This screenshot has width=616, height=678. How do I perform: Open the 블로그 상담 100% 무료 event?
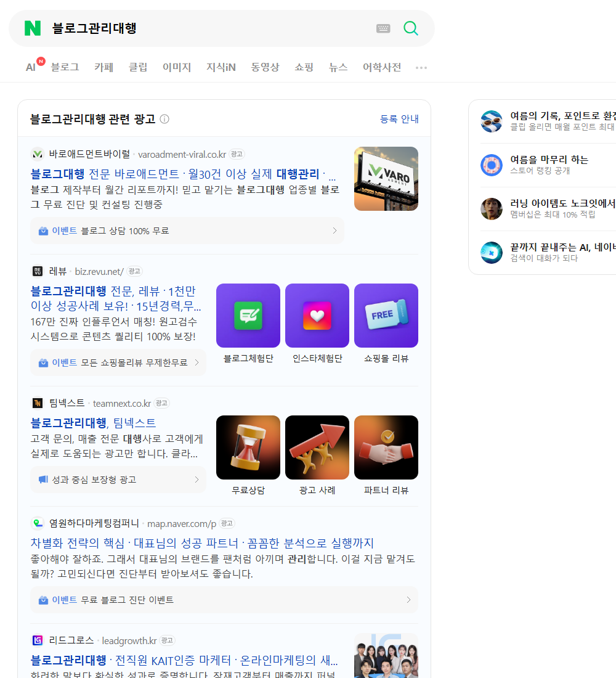[x=187, y=231]
